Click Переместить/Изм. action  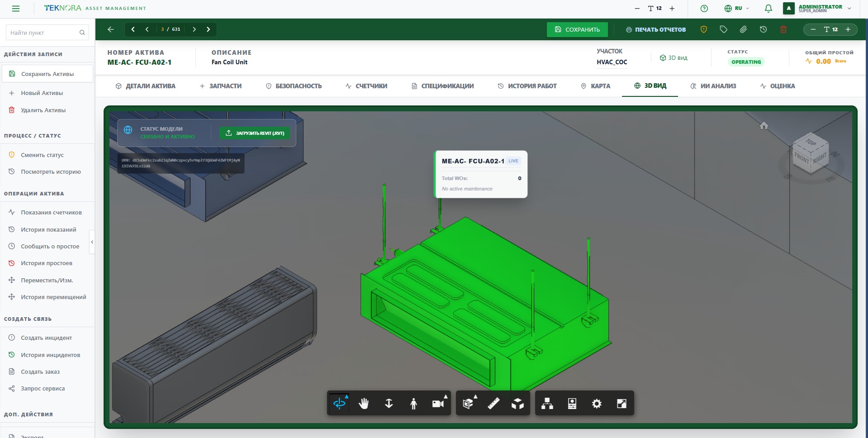[47, 280]
